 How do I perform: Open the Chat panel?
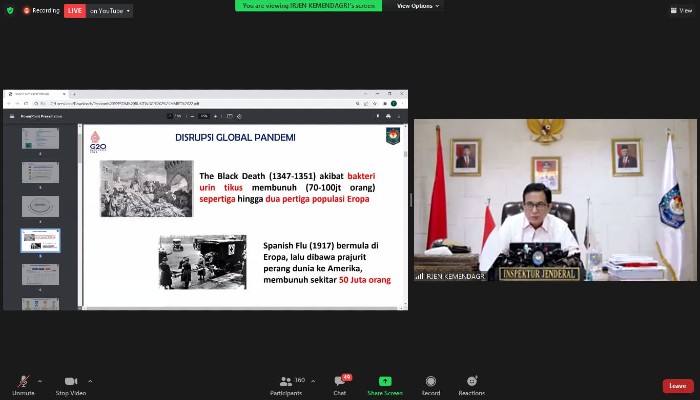click(339, 384)
